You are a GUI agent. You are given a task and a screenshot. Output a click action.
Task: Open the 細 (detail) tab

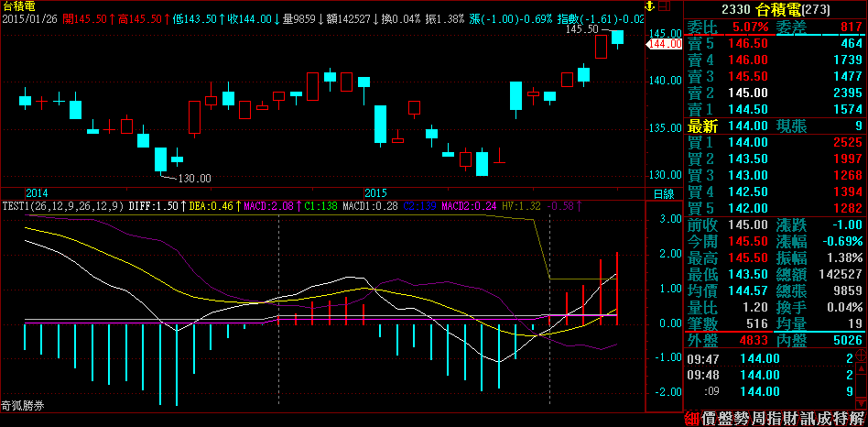pyautogui.click(x=692, y=417)
